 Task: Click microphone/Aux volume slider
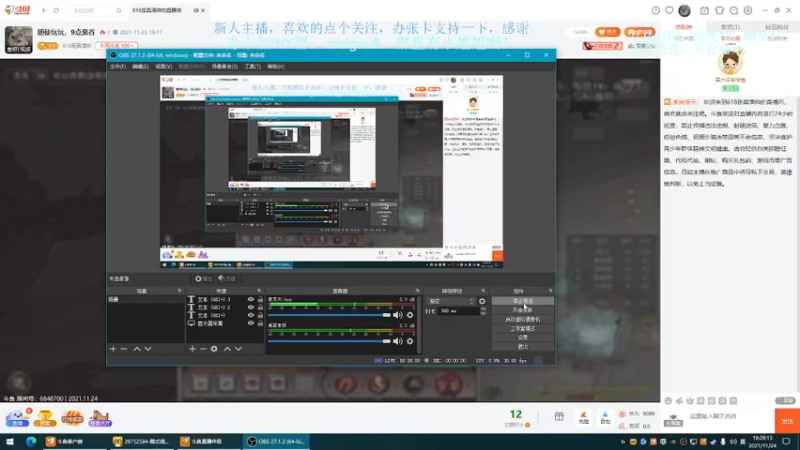point(329,315)
